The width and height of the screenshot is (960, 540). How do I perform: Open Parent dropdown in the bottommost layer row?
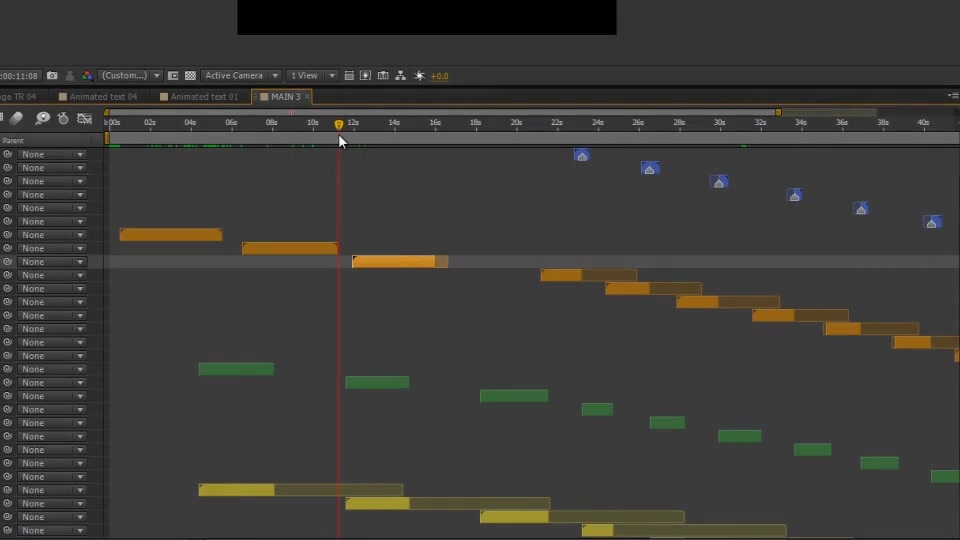[51, 530]
